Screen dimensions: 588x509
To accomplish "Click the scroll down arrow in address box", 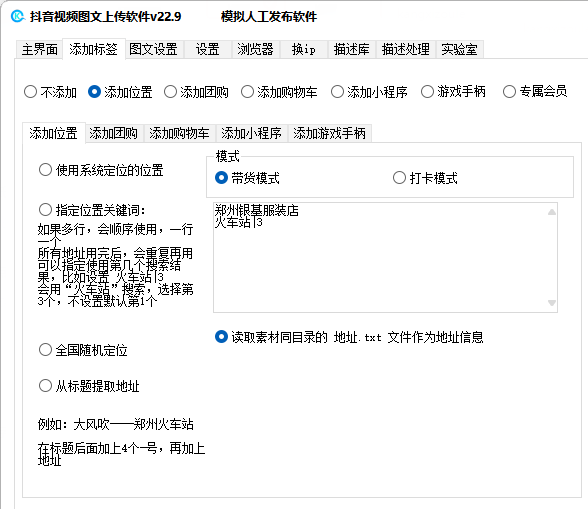I will point(552,303).
